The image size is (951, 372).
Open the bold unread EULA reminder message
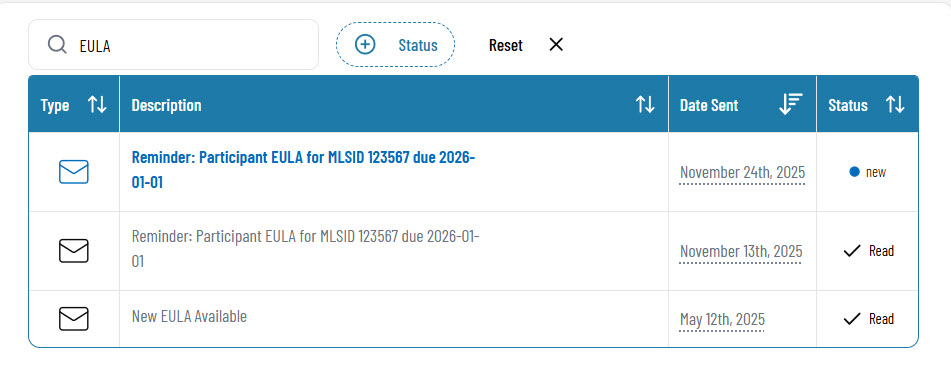click(x=303, y=170)
